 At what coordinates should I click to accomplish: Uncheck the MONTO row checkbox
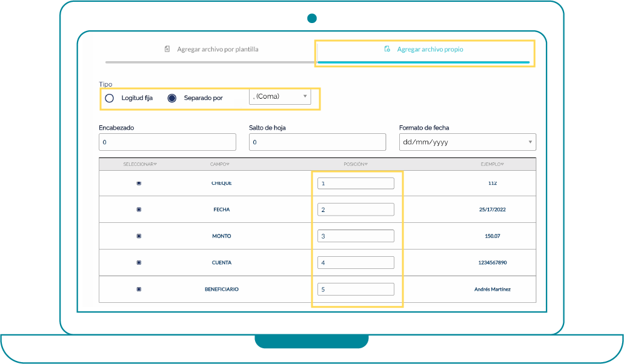[x=139, y=236]
